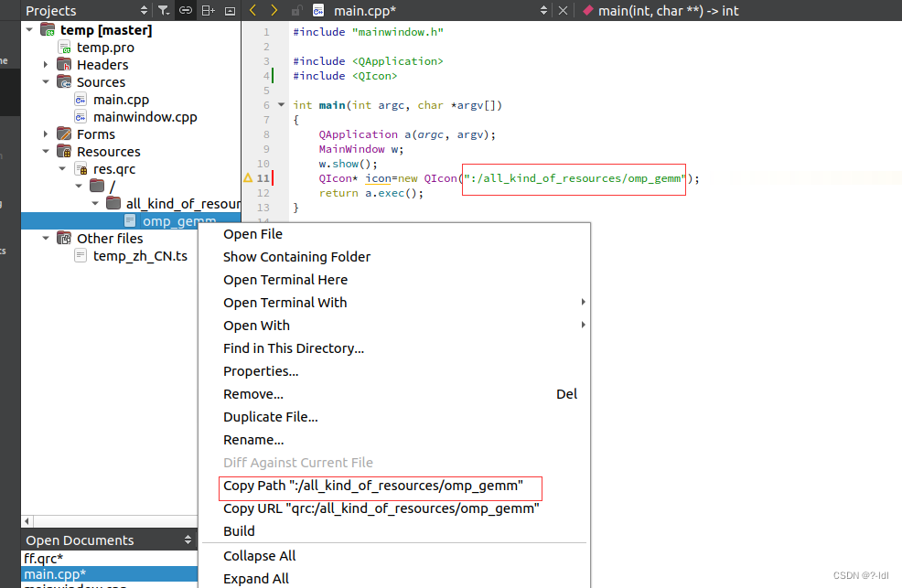Screen dimensions: 902x588
Task: Choose Properties... from context menu
Action: 394,371
